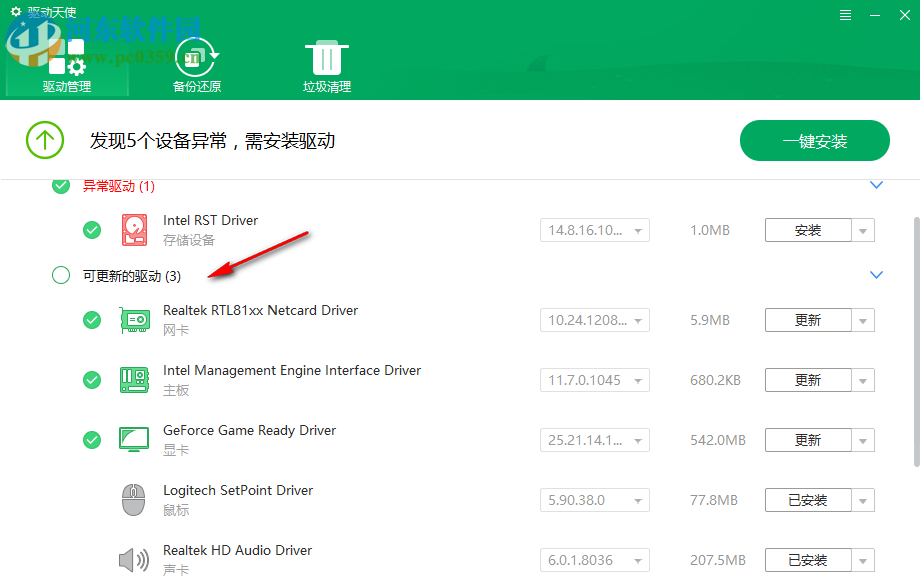920x580 pixels.
Task: Click the Logitech SetPoint mouse icon
Action: (x=134, y=499)
